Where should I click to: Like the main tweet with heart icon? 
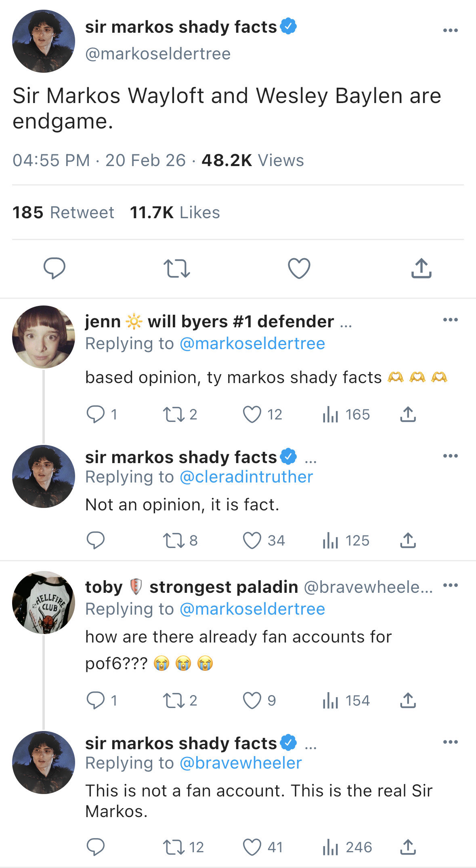(299, 268)
